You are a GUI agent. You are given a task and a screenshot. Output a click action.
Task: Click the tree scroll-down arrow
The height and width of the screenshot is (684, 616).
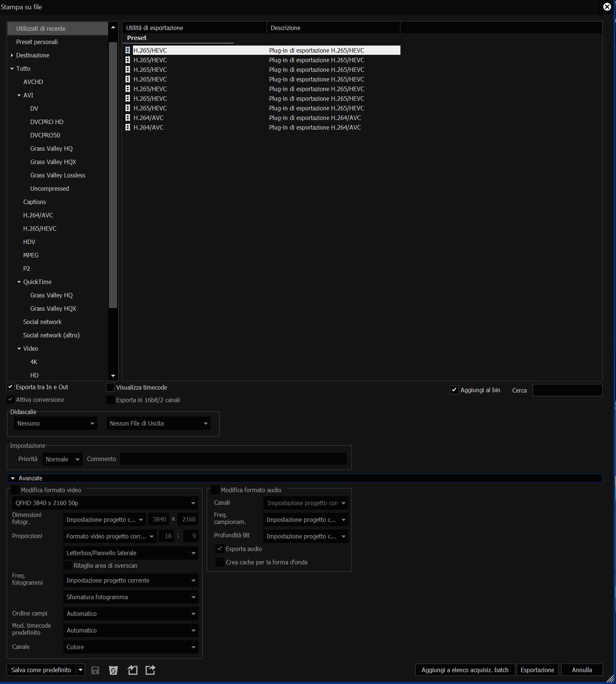[113, 376]
